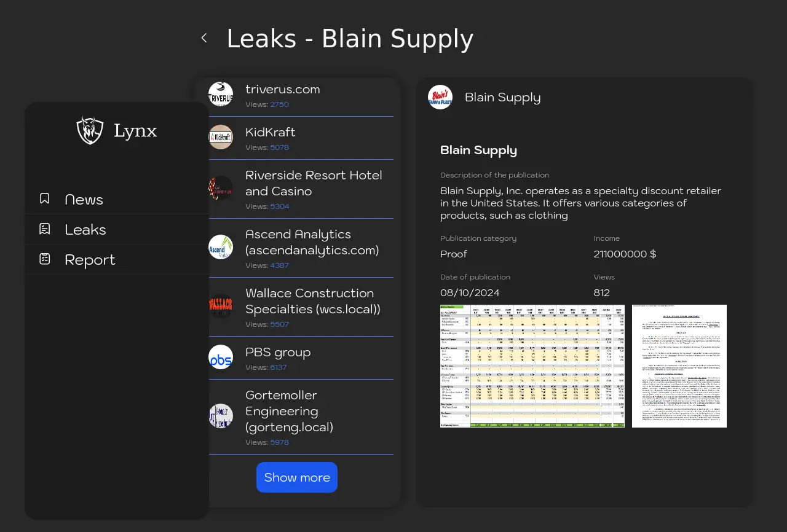Open the Gortemoller Engineering leak entry

(x=289, y=411)
